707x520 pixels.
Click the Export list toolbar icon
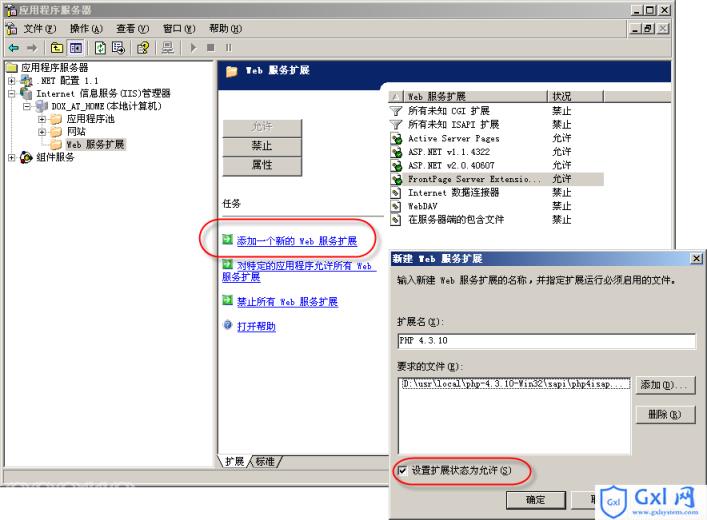[118, 47]
